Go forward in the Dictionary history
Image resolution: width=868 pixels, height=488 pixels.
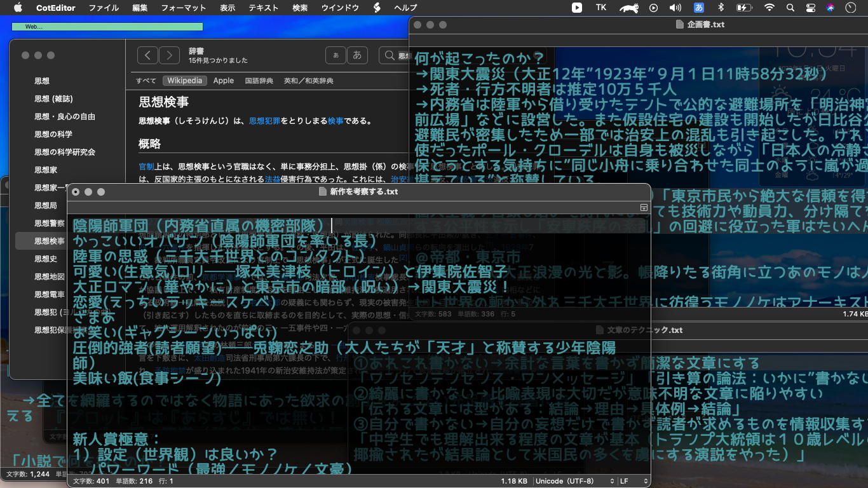coord(169,55)
